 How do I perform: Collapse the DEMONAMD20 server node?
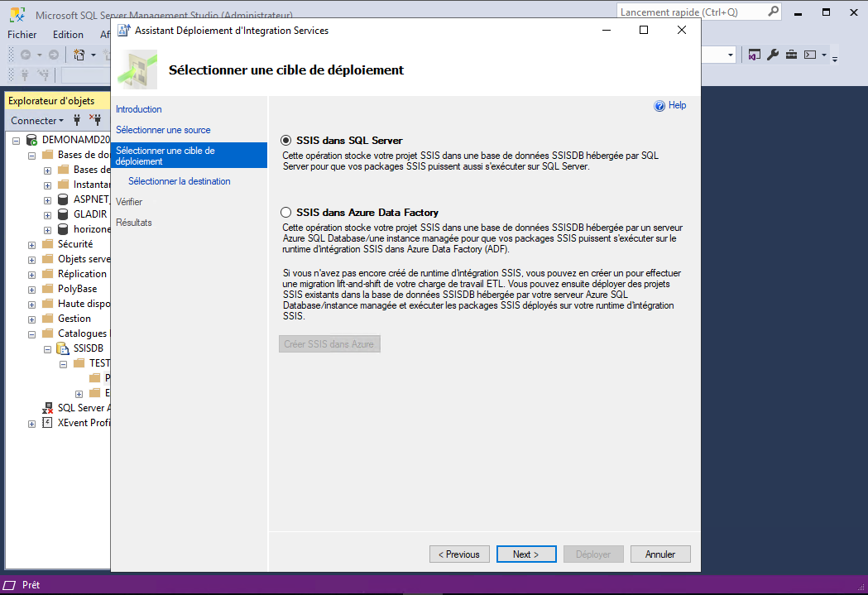click(x=16, y=141)
